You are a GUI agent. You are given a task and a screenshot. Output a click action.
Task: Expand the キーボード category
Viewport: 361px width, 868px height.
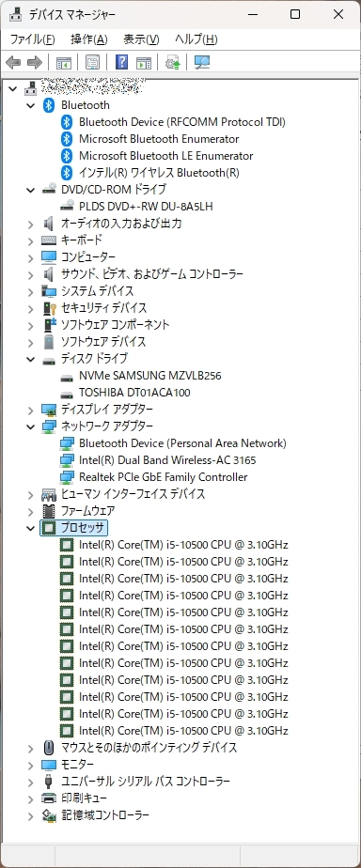pyautogui.click(x=30, y=240)
